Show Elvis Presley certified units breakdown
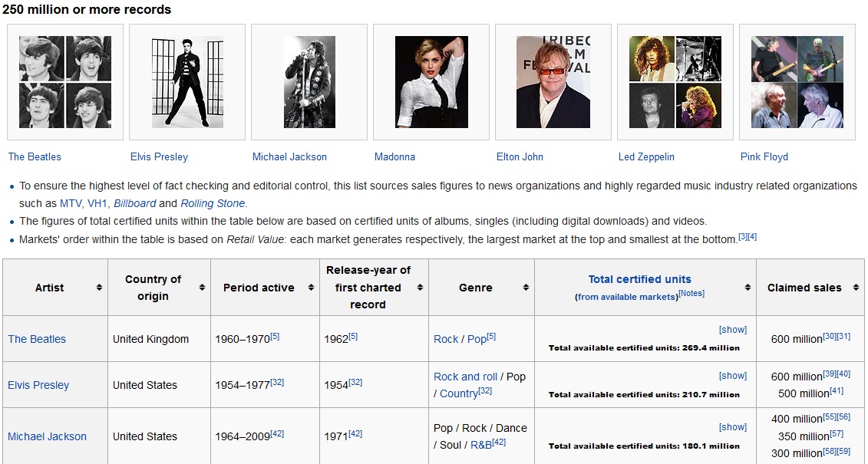The width and height of the screenshot is (868, 464). (732, 376)
